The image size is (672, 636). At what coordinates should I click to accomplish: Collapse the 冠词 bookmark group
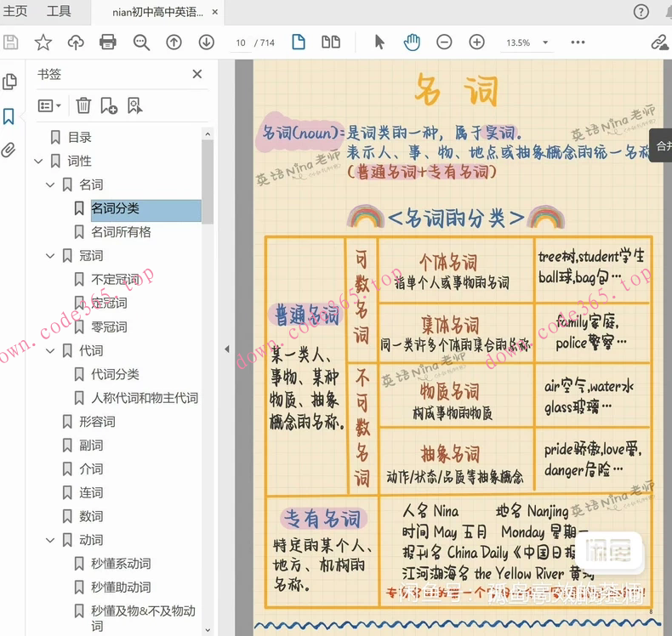click(x=50, y=256)
